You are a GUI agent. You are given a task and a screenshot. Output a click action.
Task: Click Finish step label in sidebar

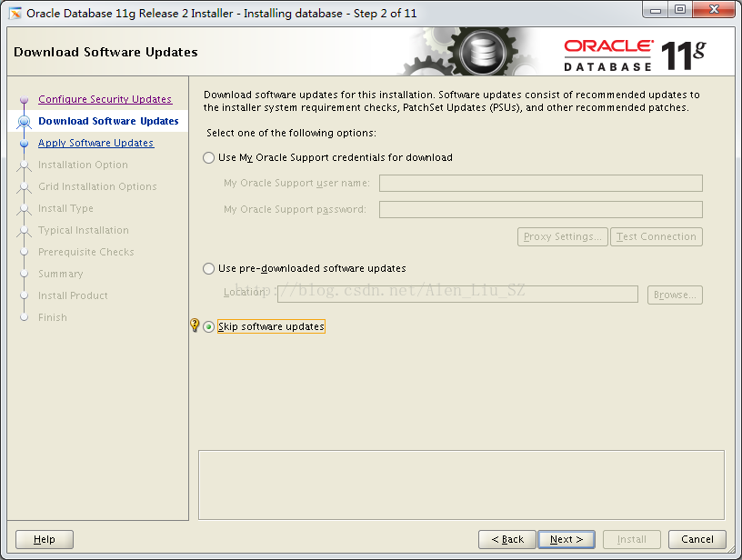coord(53,317)
